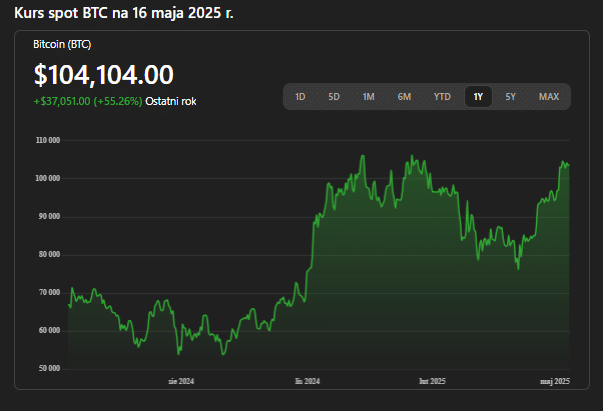This screenshot has height=411, width=603.
Task: Select the 1D time range
Action: coord(300,97)
